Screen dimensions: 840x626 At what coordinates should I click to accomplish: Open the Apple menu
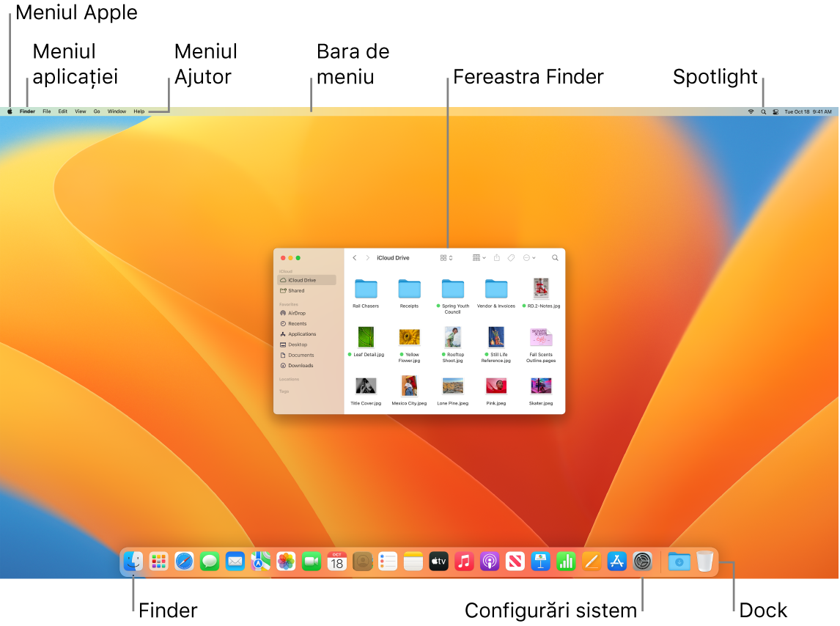pyautogui.click(x=10, y=111)
